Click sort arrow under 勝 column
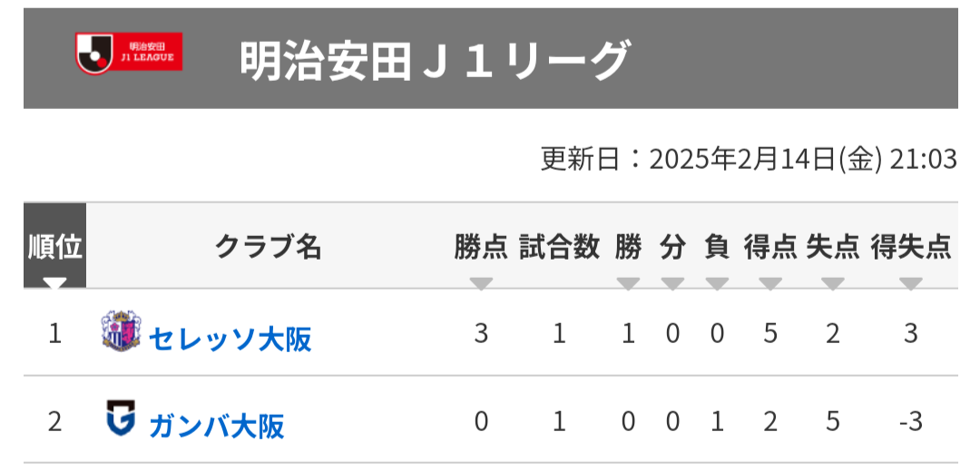This screenshot has height=471, width=980. click(x=628, y=283)
